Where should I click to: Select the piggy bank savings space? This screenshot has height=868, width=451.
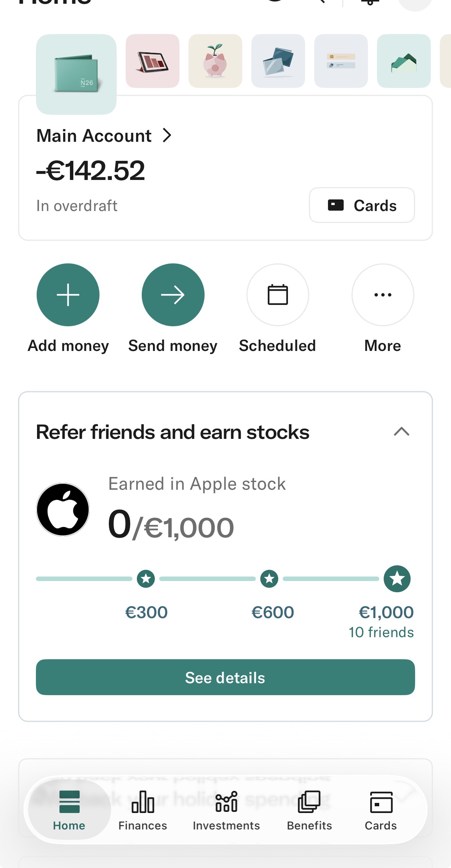[x=215, y=61]
